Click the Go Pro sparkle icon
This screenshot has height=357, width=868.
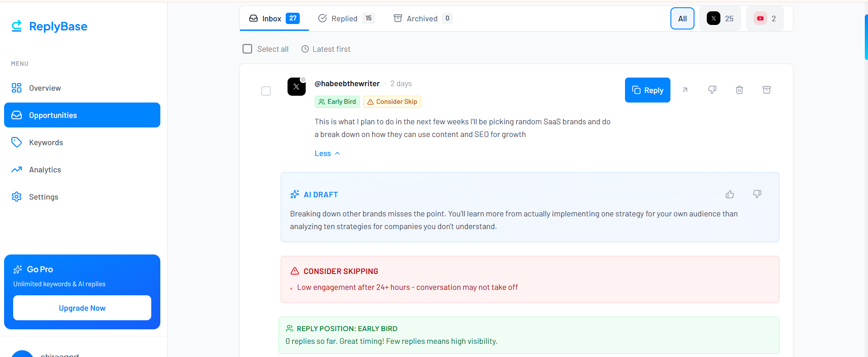tap(18, 269)
